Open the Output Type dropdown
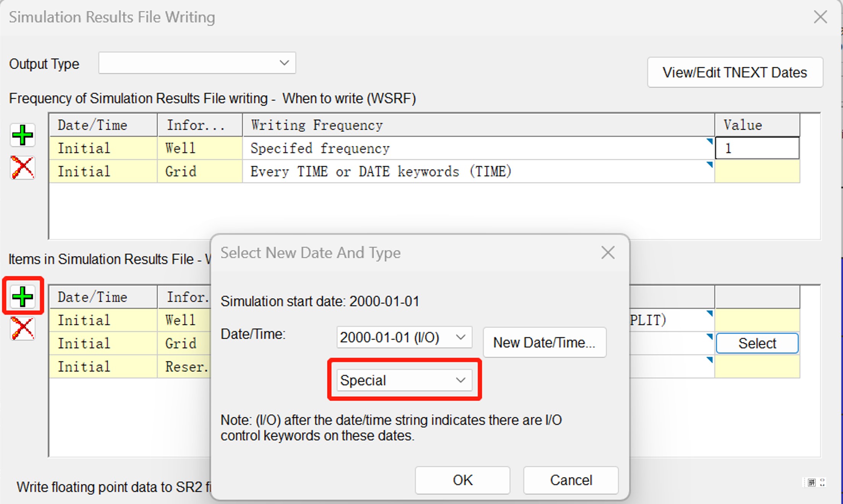The image size is (843, 504). click(284, 63)
